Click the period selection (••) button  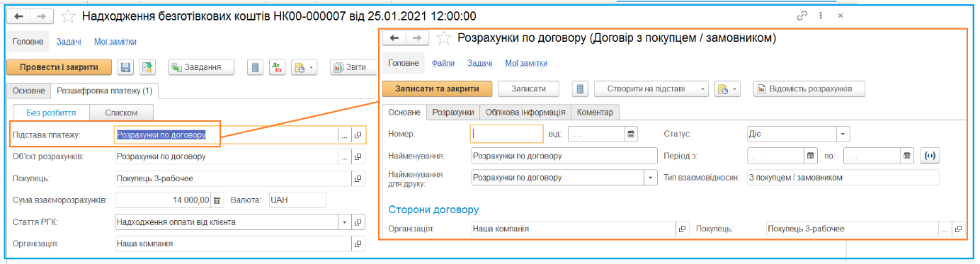click(x=929, y=156)
